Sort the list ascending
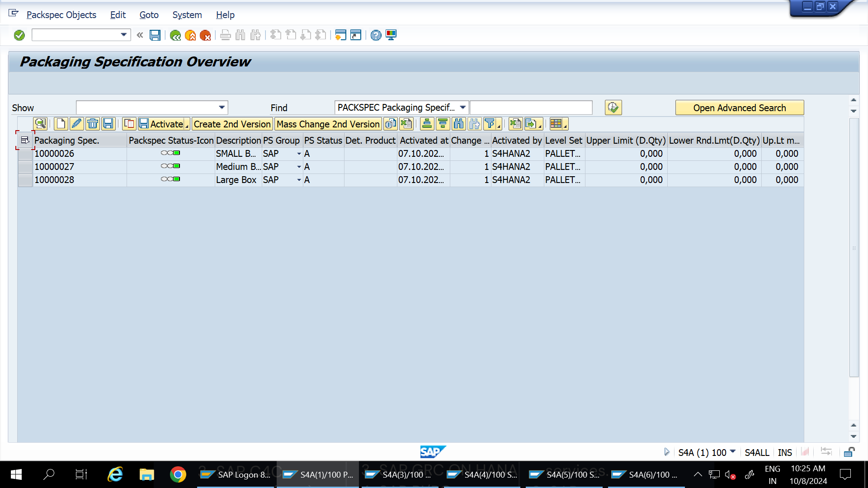The width and height of the screenshot is (868, 488). [x=427, y=124]
